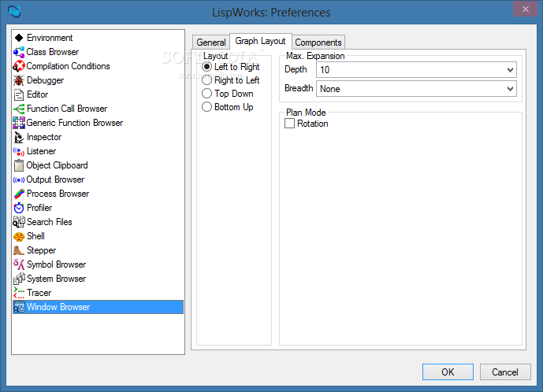The image size is (543, 392).
Task: Select the Stepper label
Action: [41, 250]
